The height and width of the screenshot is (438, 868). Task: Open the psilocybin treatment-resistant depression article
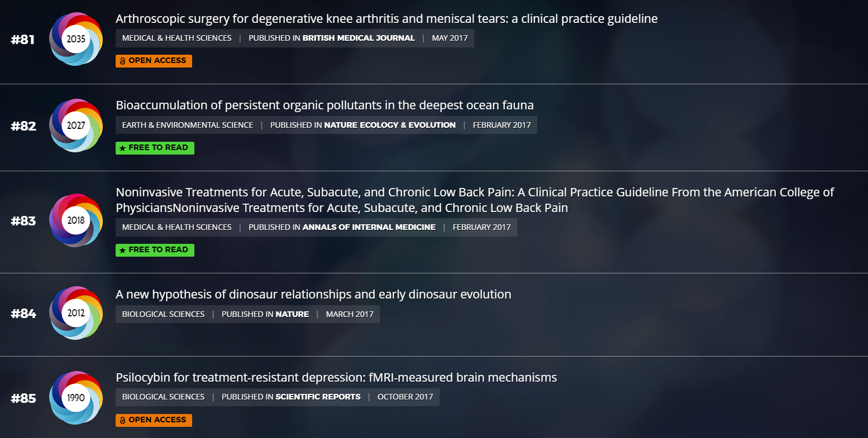click(336, 378)
